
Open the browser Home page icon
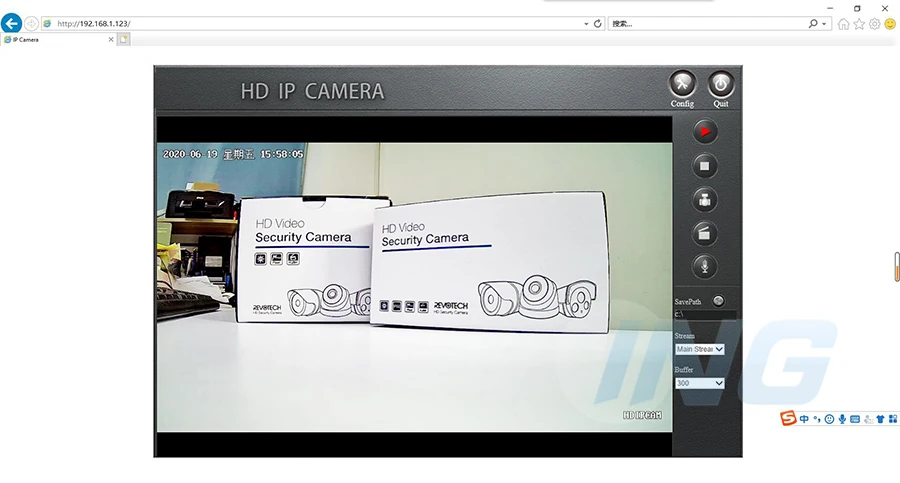pos(843,24)
